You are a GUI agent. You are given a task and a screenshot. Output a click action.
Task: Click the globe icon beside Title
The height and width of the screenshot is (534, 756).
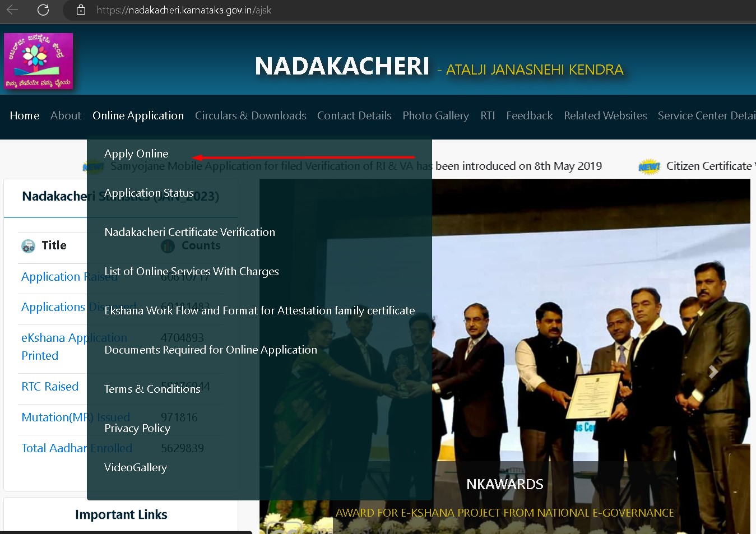coord(28,245)
